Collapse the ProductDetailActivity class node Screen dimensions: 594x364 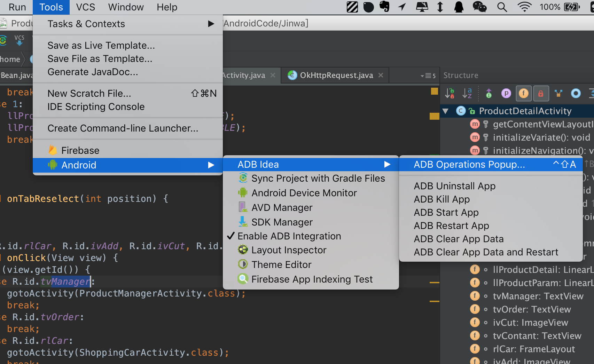445,111
